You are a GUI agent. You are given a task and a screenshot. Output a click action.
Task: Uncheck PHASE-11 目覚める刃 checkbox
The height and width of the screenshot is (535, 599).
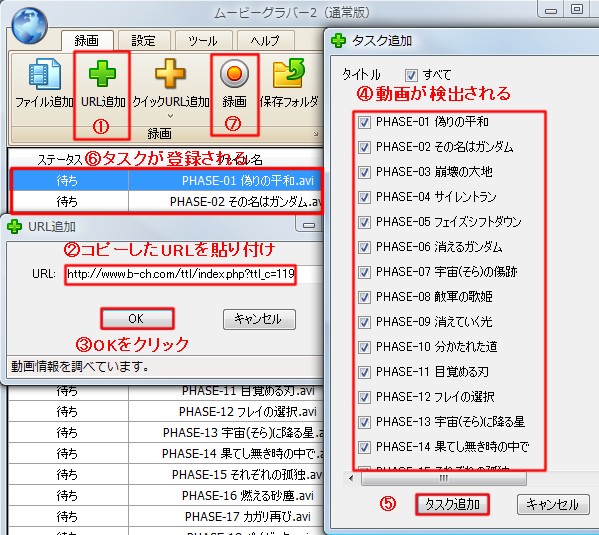pos(364,372)
